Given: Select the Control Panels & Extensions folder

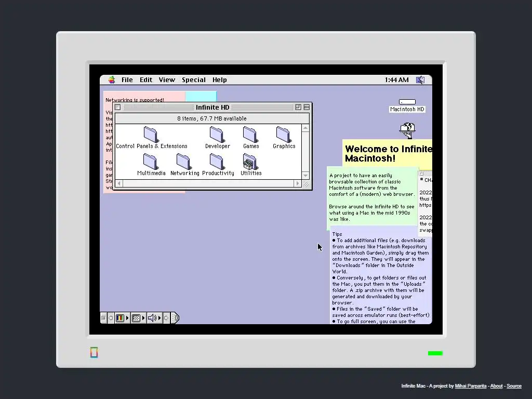Looking at the screenshot, I should [151, 138].
